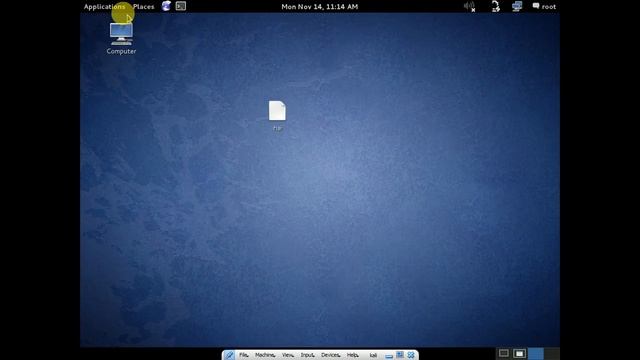
Task: Open the VirtualBox Machine menu
Action: tap(265, 355)
